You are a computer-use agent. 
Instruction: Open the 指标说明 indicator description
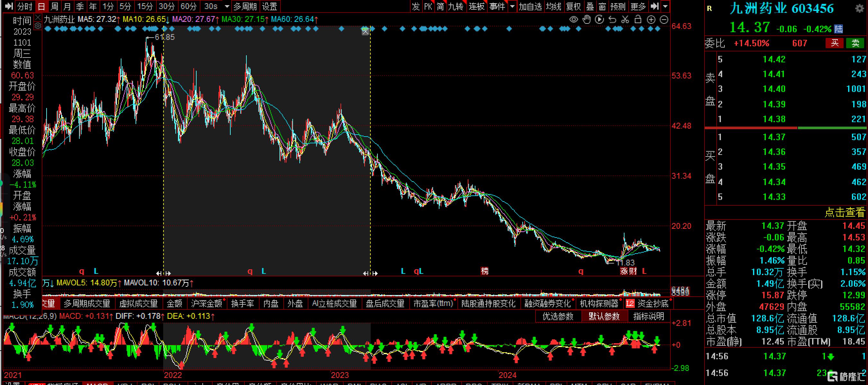649,317
